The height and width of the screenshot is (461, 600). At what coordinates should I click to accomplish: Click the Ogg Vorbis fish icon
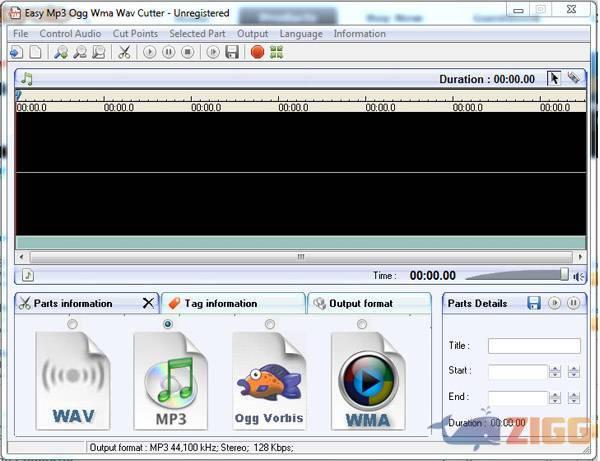[269, 381]
